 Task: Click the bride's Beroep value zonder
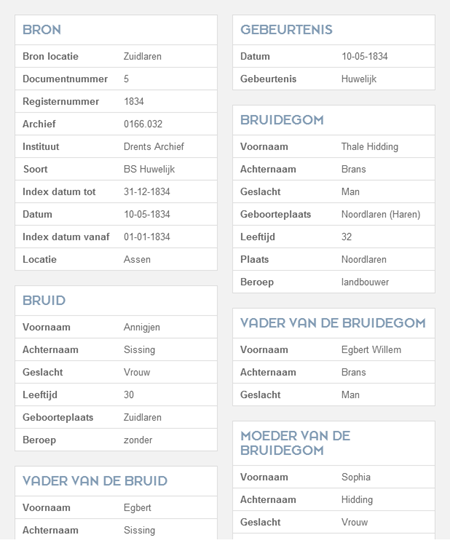pos(138,440)
